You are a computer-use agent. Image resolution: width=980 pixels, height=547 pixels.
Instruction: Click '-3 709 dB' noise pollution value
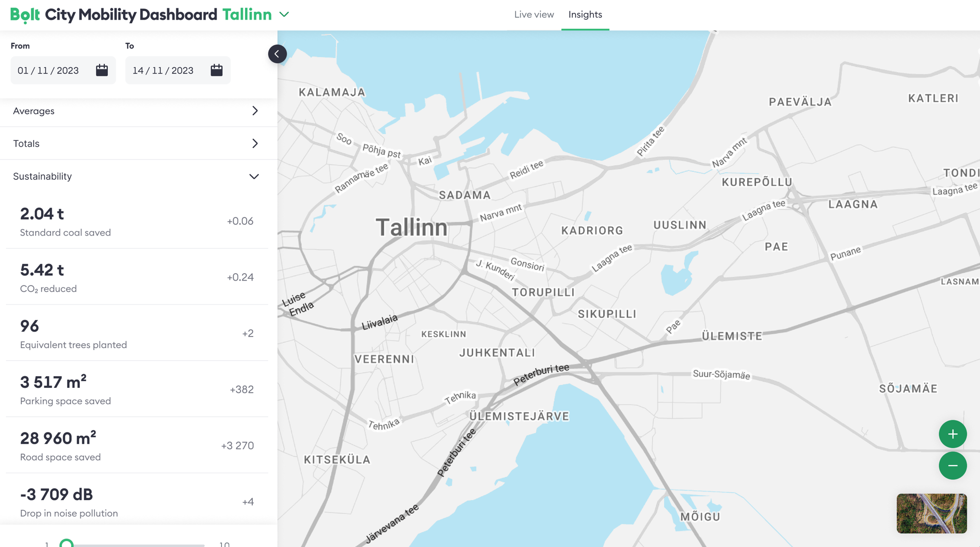[x=56, y=495]
